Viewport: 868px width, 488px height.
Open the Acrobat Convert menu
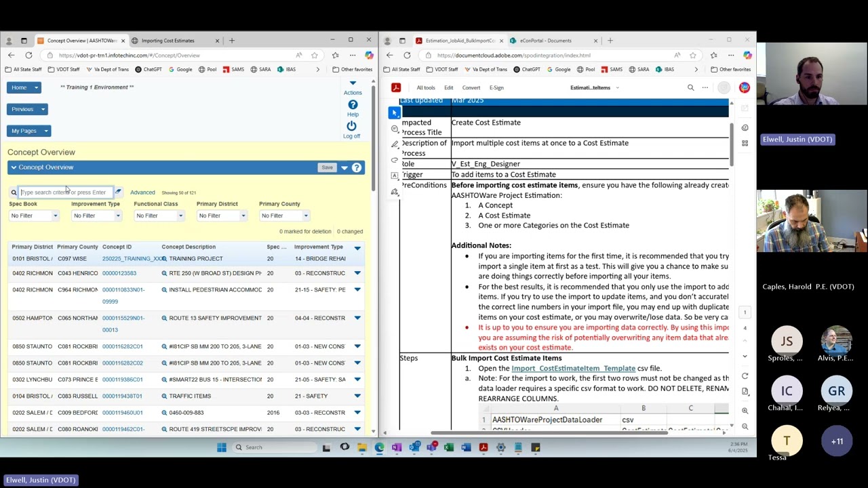pos(471,87)
